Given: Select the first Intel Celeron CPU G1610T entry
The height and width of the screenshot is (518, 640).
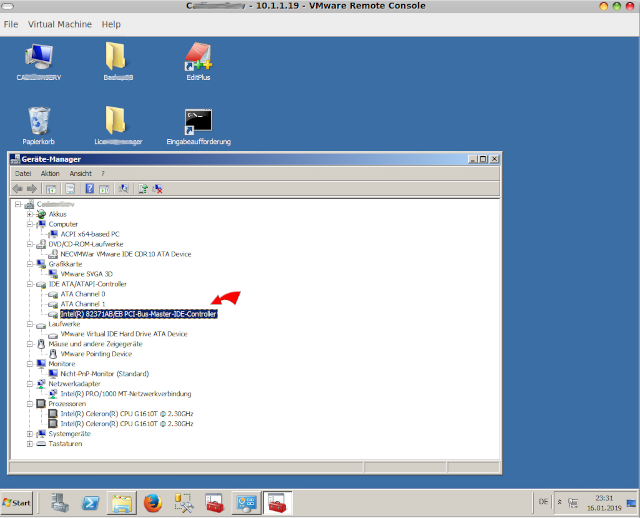Looking at the screenshot, I should point(127,414).
